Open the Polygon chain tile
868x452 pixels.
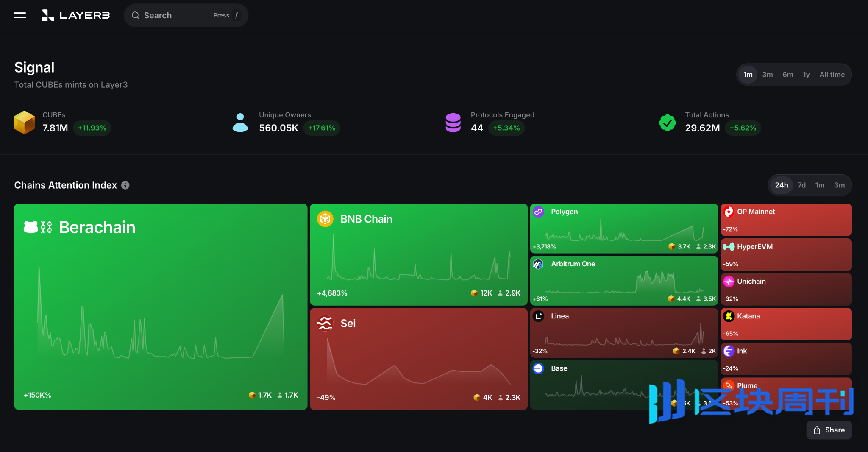point(624,229)
